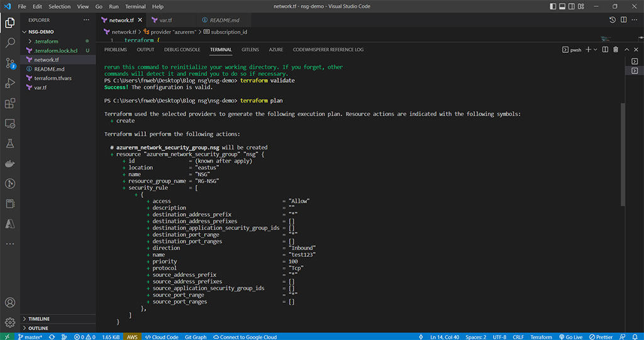The image size is (644, 340).
Task: Toggle Panel layout icon in title bar
Action: pyautogui.click(x=562, y=6)
